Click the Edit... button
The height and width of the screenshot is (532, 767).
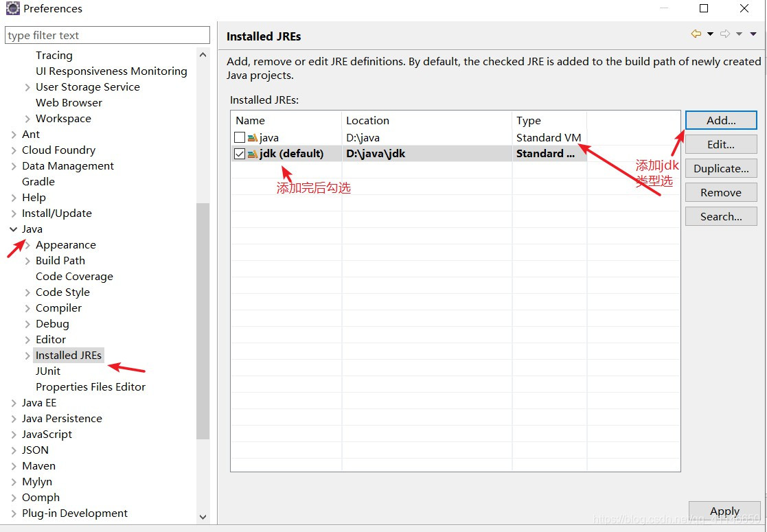[x=721, y=144]
